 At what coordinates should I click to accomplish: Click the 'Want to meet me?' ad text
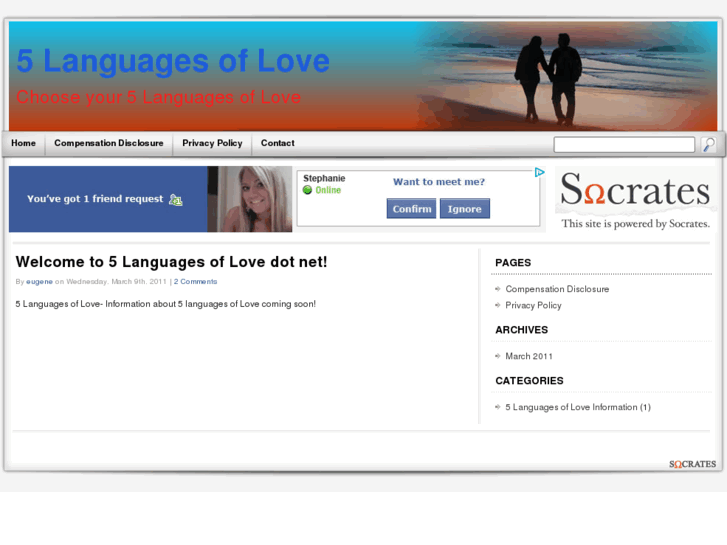click(x=439, y=182)
